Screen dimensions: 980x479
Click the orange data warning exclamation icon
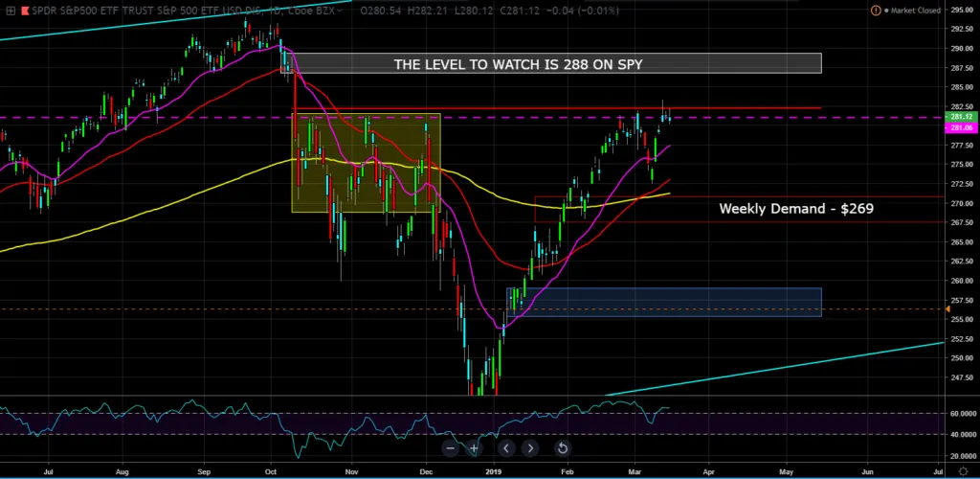coord(876,11)
